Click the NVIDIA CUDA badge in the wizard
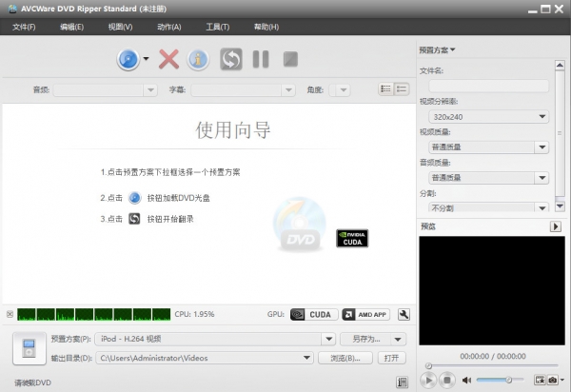 pos(352,238)
